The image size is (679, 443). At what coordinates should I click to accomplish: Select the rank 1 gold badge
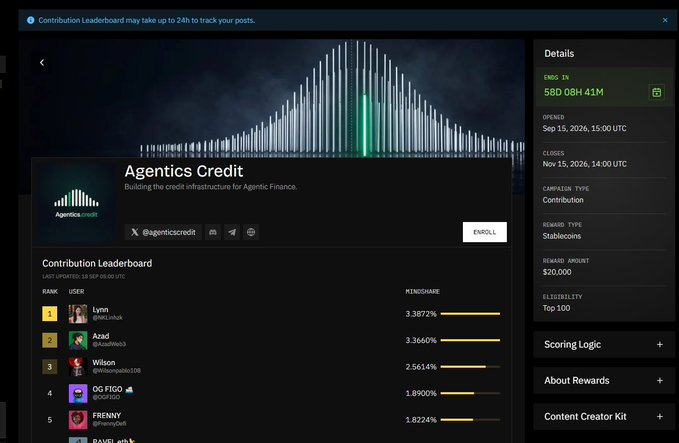pyautogui.click(x=50, y=314)
